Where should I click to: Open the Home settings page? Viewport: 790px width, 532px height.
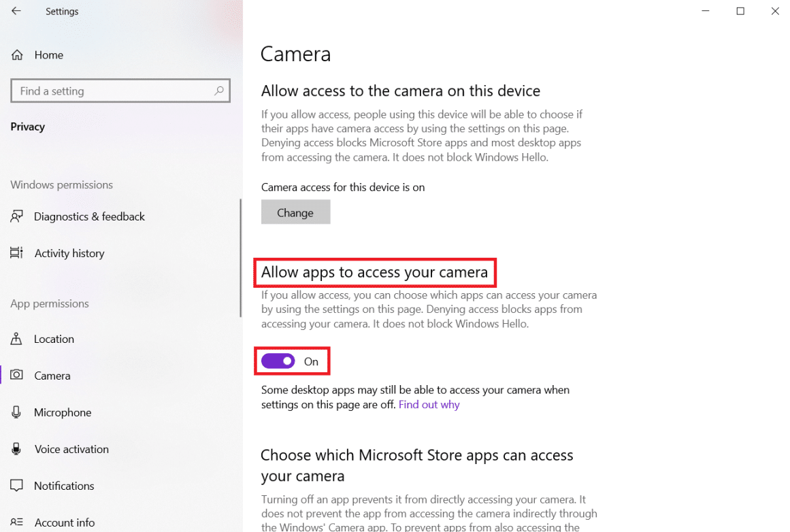click(x=49, y=55)
